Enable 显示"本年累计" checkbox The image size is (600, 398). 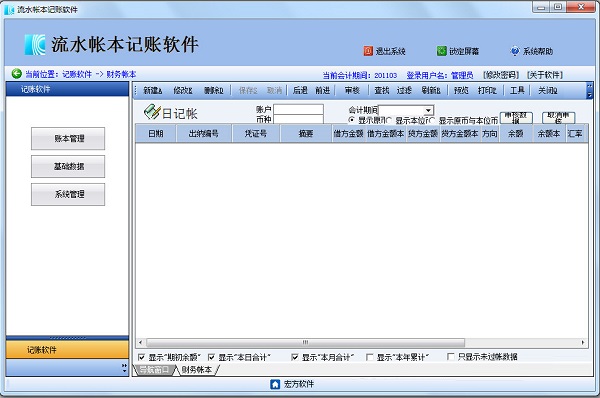370,357
